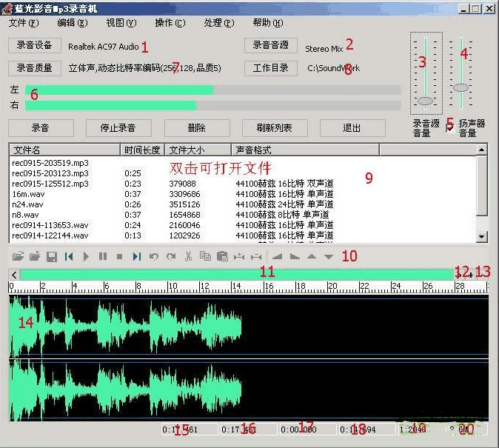Click the open file icon in toolbar
The width and height of the screenshot is (499, 448).
(x=19, y=256)
